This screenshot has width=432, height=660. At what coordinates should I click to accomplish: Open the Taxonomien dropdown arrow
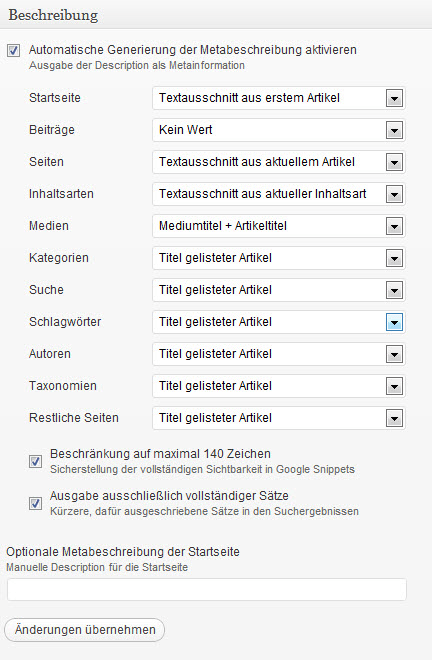pos(394,386)
